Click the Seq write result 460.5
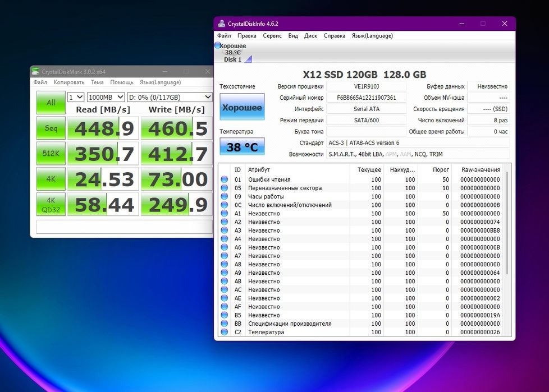Screen dimensions: 549x392 pyautogui.click(x=177, y=128)
